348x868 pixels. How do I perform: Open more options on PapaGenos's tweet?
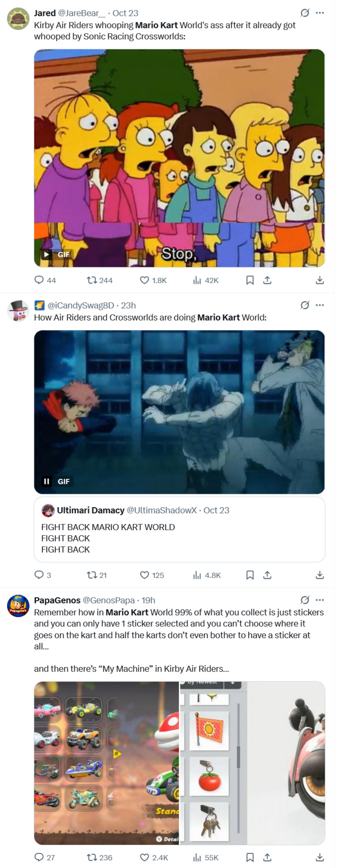320,600
